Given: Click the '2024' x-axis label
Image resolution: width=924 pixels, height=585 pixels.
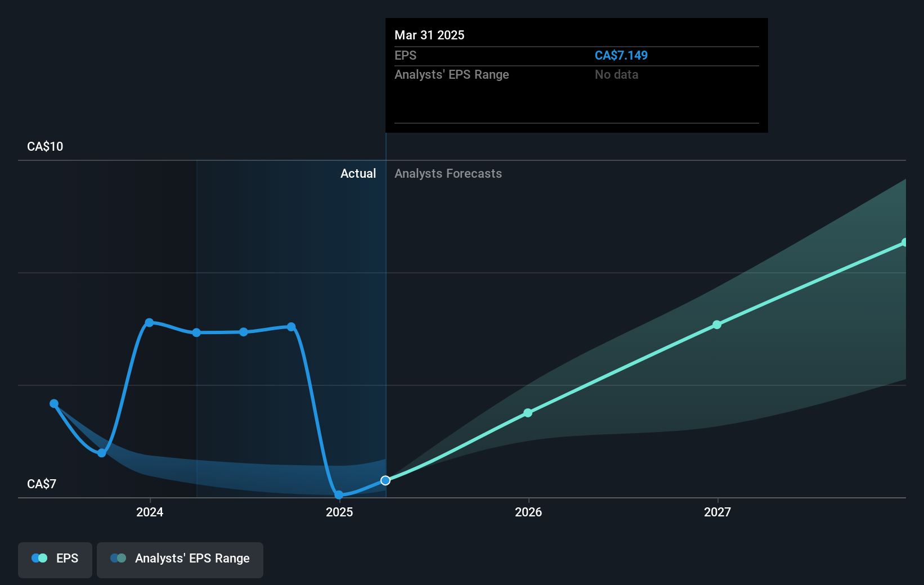Looking at the screenshot, I should pos(150,512).
